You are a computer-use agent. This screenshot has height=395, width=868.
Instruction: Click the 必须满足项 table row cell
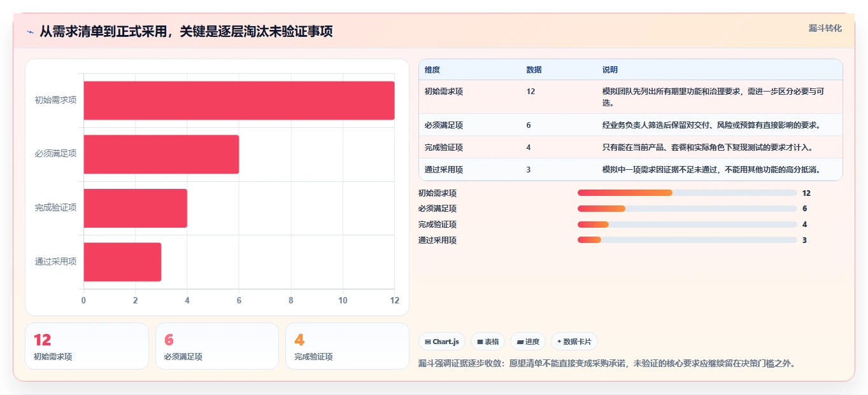444,125
